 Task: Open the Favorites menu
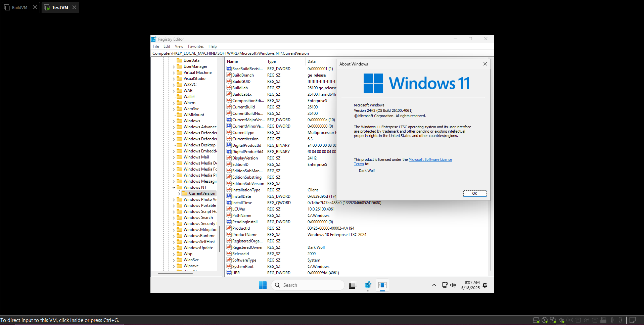coord(196,46)
